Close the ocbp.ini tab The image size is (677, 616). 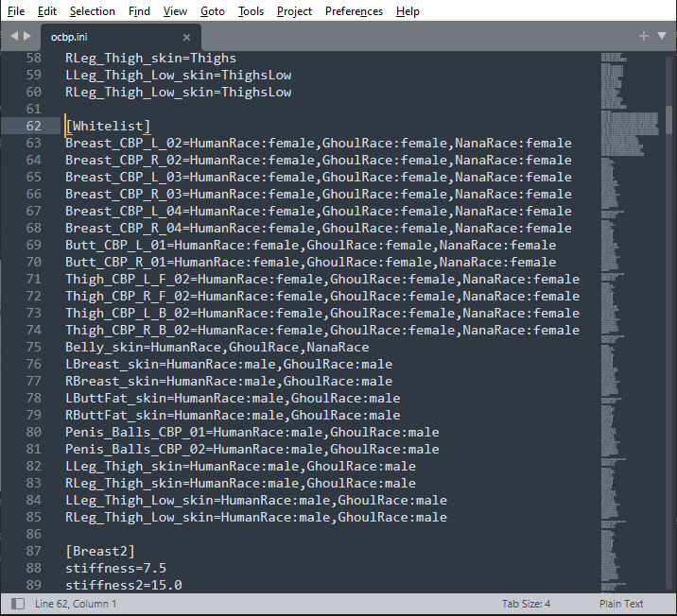pyautogui.click(x=186, y=38)
